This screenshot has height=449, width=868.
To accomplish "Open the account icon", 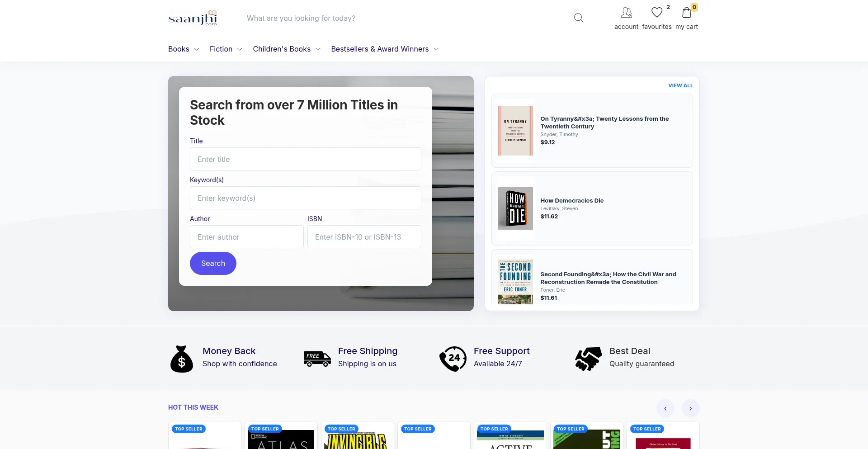I will tap(626, 13).
